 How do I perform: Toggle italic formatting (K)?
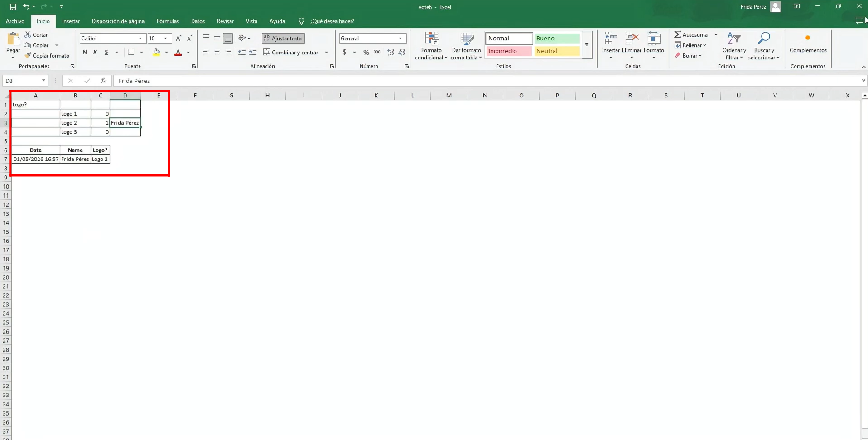click(x=95, y=53)
